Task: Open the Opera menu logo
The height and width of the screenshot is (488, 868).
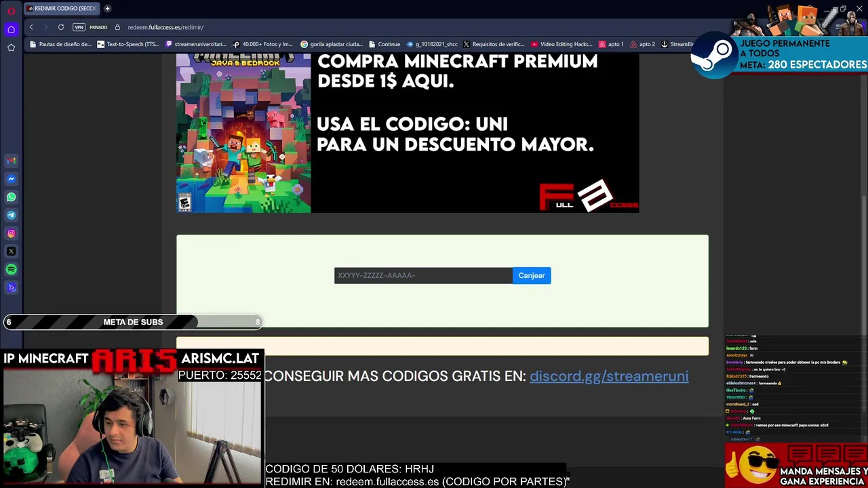Action: pyautogui.click(x=11, y=11)
